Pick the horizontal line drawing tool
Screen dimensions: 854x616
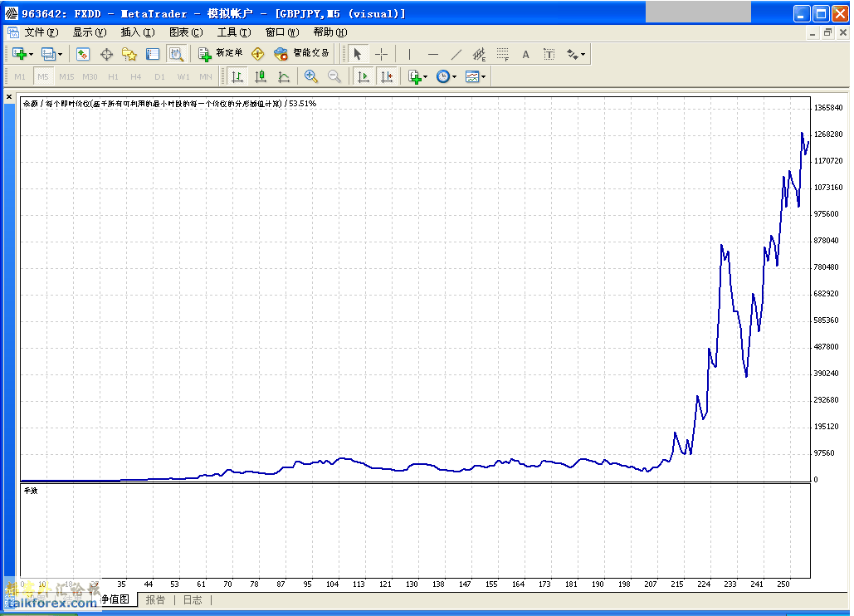coord(433,54)
